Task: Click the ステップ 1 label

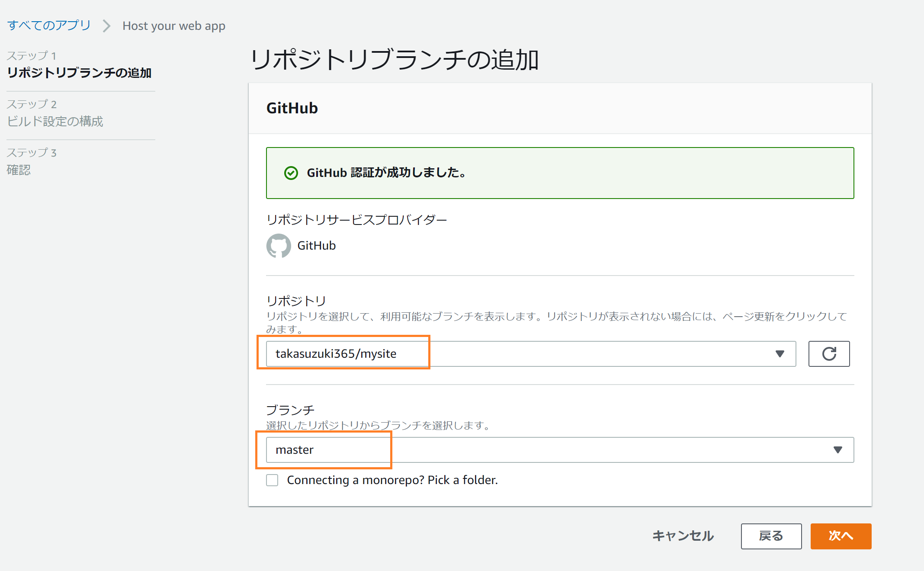Action: [x=31, y=56]
